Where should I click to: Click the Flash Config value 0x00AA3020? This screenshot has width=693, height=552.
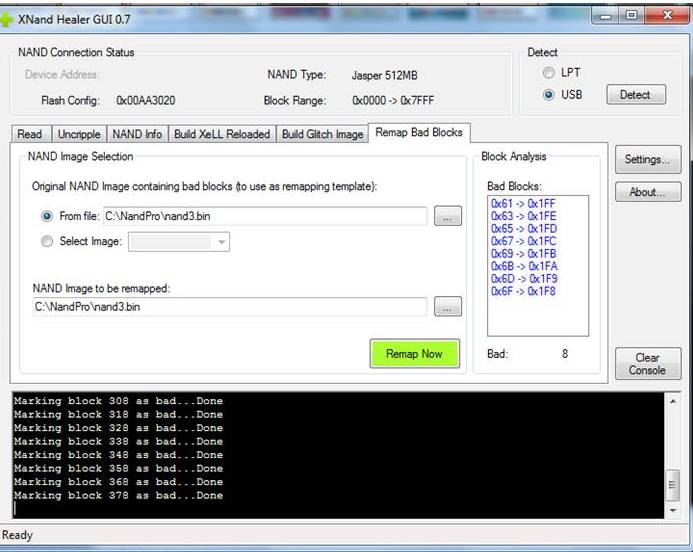pyautogui.click(x=146, y=101)
